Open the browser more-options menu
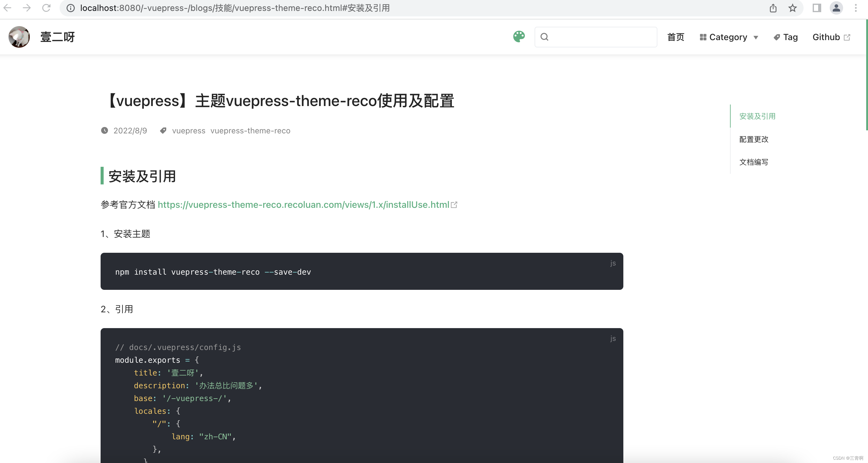 [x=856, y=8]
